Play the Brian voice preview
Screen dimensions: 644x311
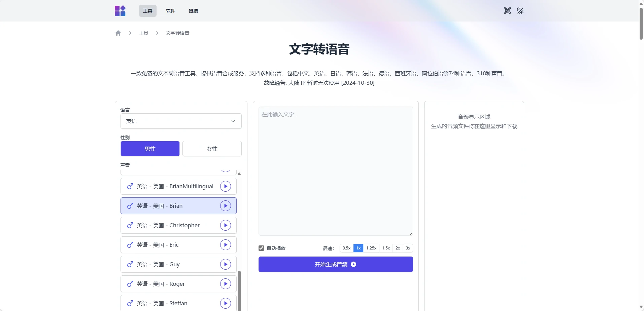(225, 205)
